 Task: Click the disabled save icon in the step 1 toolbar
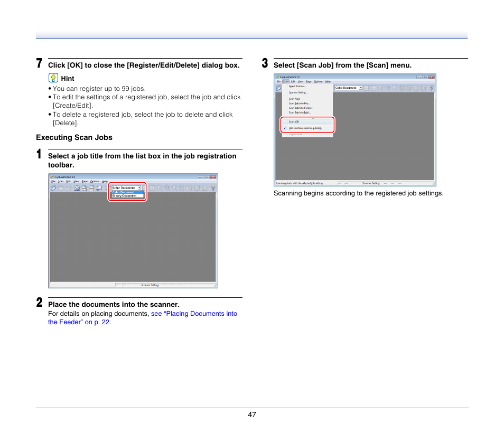61,188
